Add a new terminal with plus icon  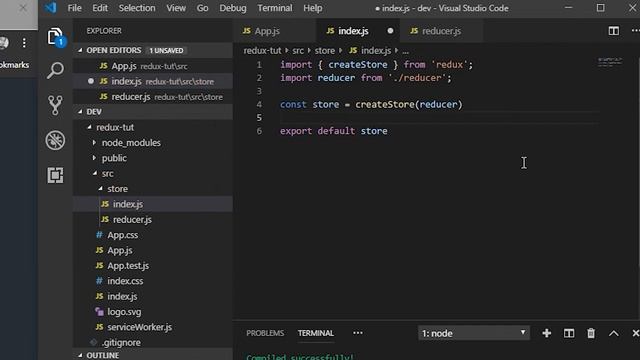coord(547,333)
